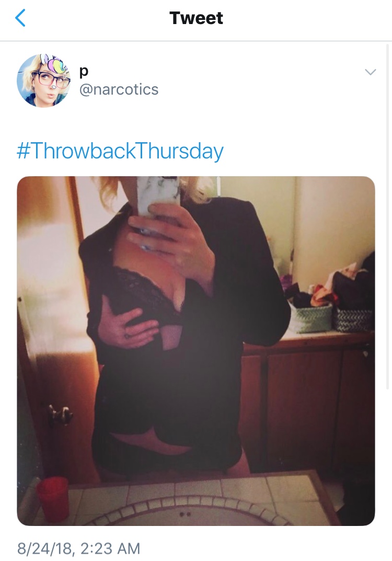The image size is (392, 561).
Task: View the attached tweet photo full screen
Action: point(196,351)
